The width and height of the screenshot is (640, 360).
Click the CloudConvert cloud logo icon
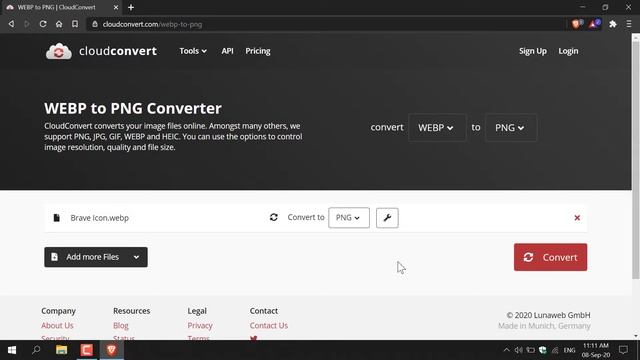[x=58, y=51]
